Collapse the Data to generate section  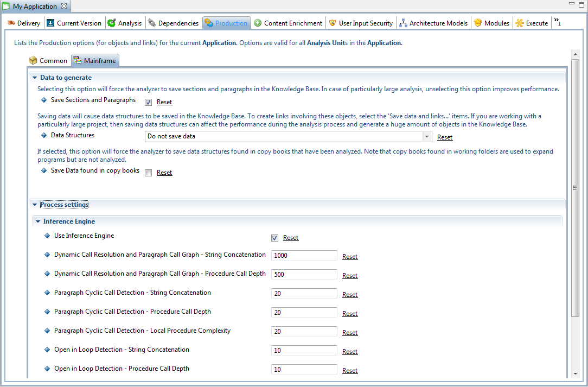[35, 78]
